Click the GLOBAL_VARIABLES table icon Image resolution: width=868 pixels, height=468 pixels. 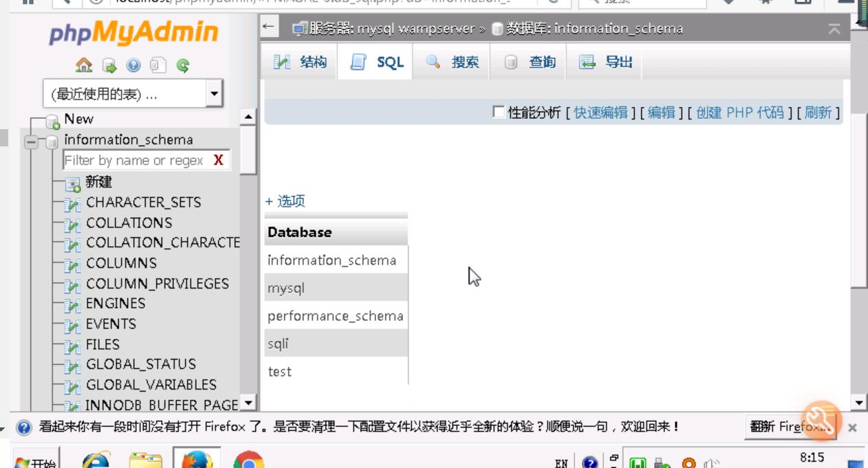(73, 386)
